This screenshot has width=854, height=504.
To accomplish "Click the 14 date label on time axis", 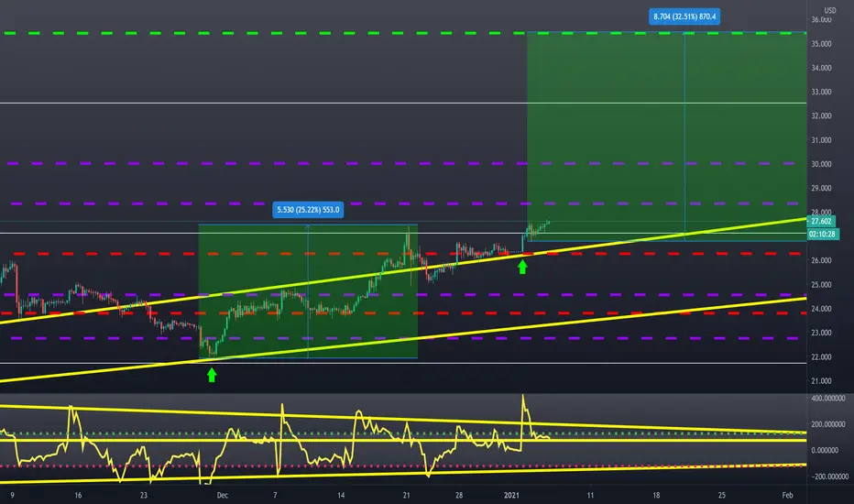I will (340, 495).
